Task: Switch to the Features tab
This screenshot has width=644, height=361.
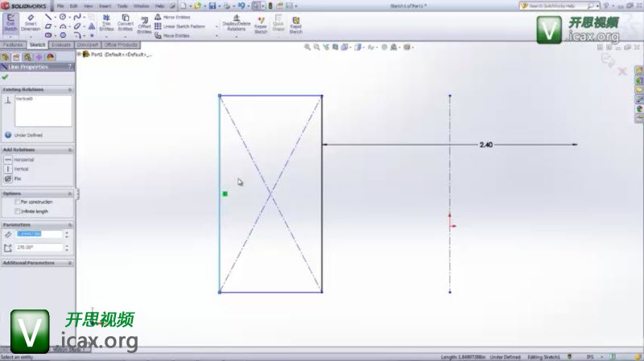Action: (13, 45)
